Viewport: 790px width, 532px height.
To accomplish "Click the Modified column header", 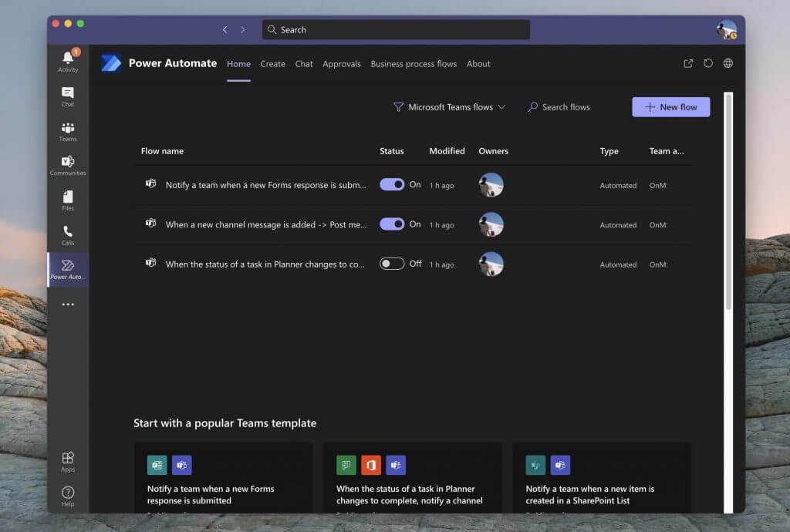I will coord(447,151).
